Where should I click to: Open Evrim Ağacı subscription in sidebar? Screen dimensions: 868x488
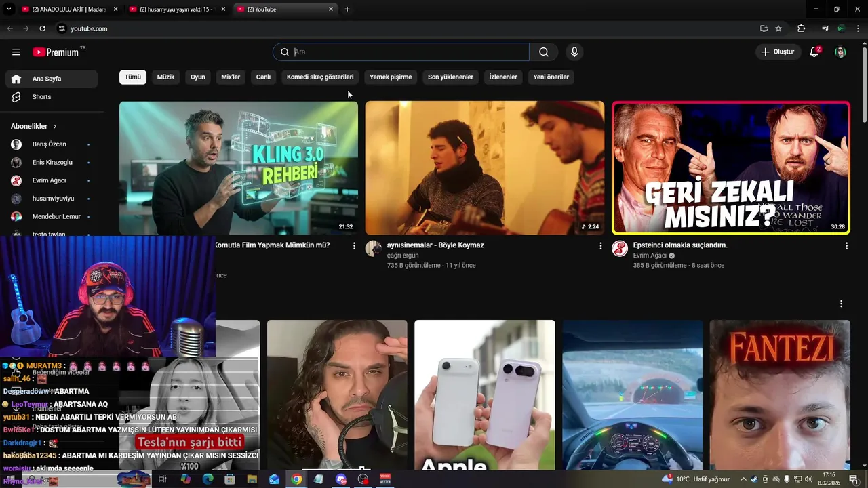pyautogui.click(x=52, y=180)
